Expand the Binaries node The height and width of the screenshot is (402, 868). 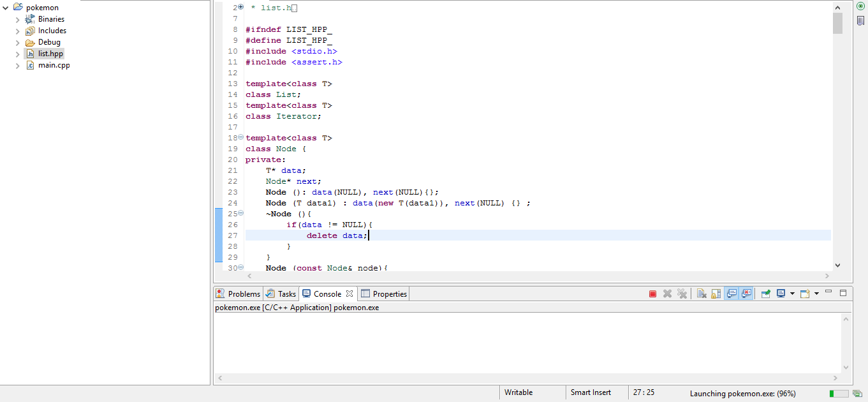click(x=18, y=19)
